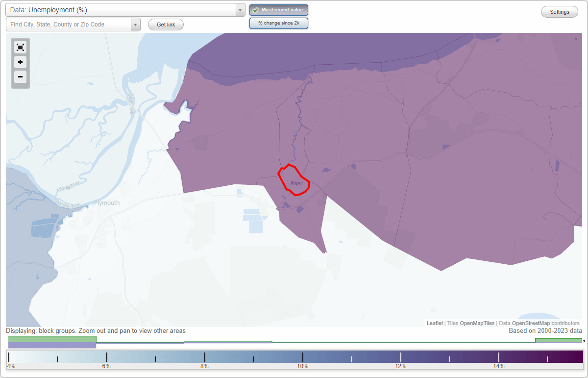Click the Plymouth label on the map
The height and width of the screenshot is (378, 588).
point(106,202)
